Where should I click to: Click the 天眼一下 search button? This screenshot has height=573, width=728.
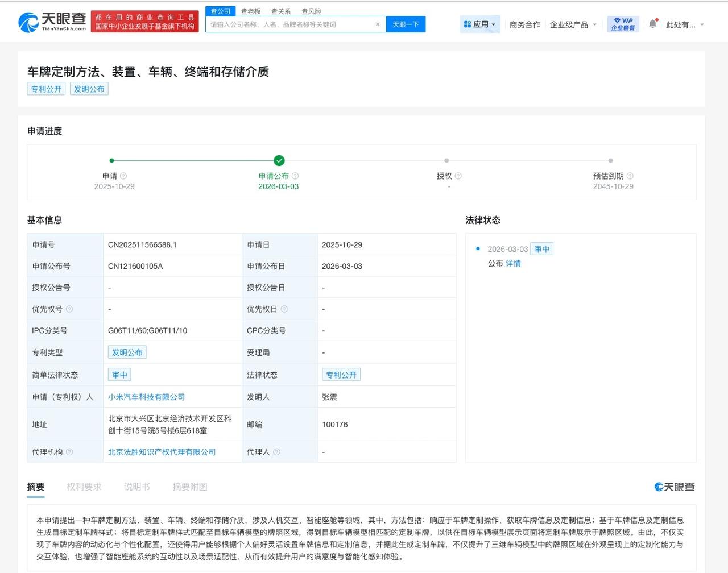[406, 24]
